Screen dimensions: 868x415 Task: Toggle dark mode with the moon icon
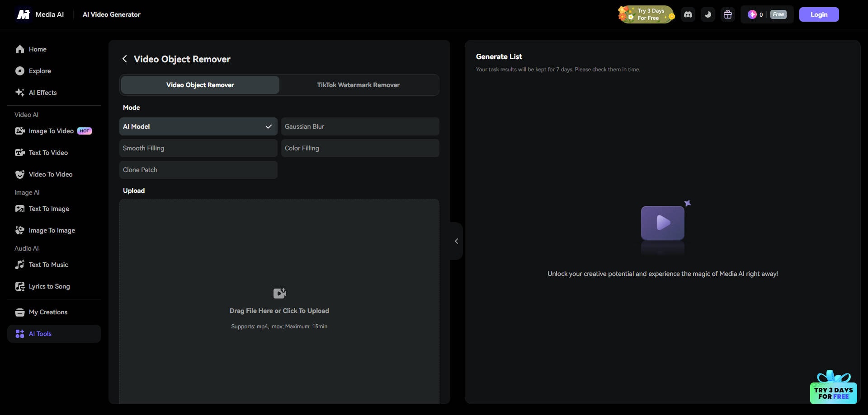[x=708, y=14]
